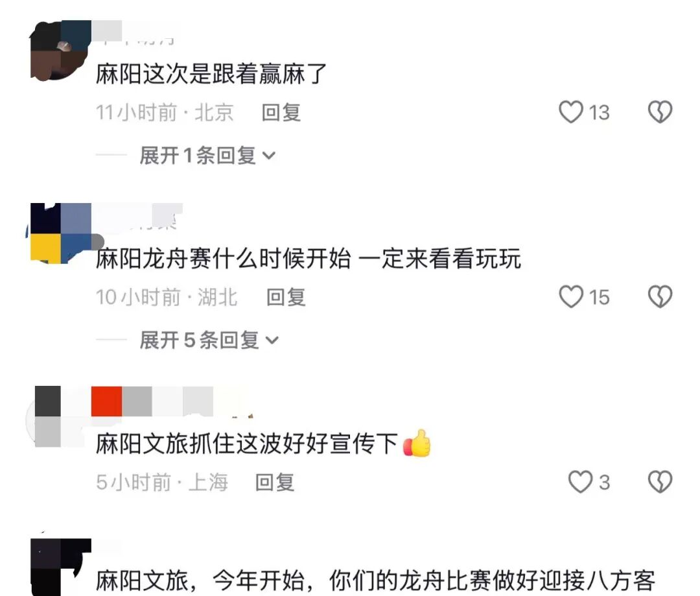Dislike the comment from Shanghai
This screenshot has width=700, height=596.
[660, 482]
